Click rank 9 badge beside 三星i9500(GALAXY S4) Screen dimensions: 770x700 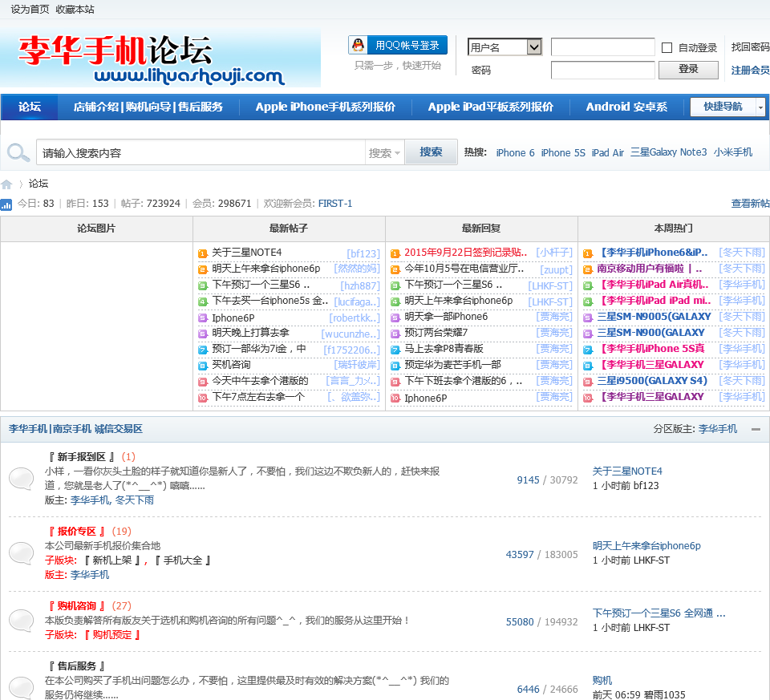point(588,382)
